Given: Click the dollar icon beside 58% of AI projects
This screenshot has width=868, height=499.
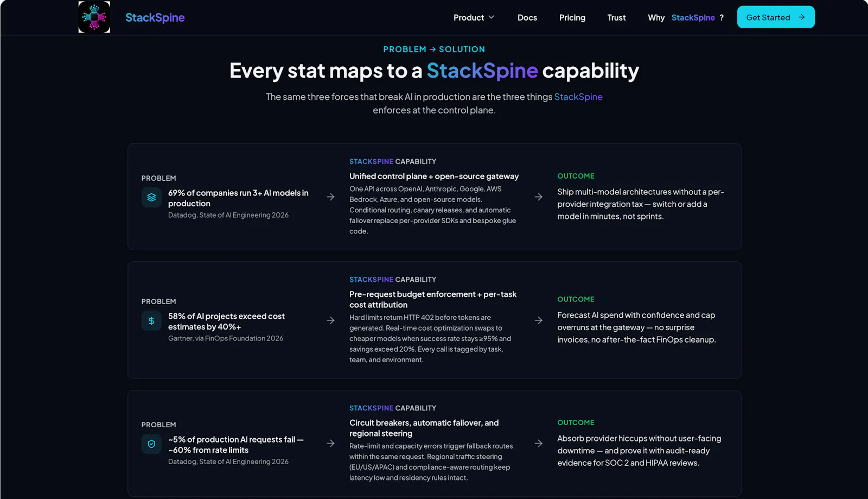Looking at the screenshot, I should [151, 321].
